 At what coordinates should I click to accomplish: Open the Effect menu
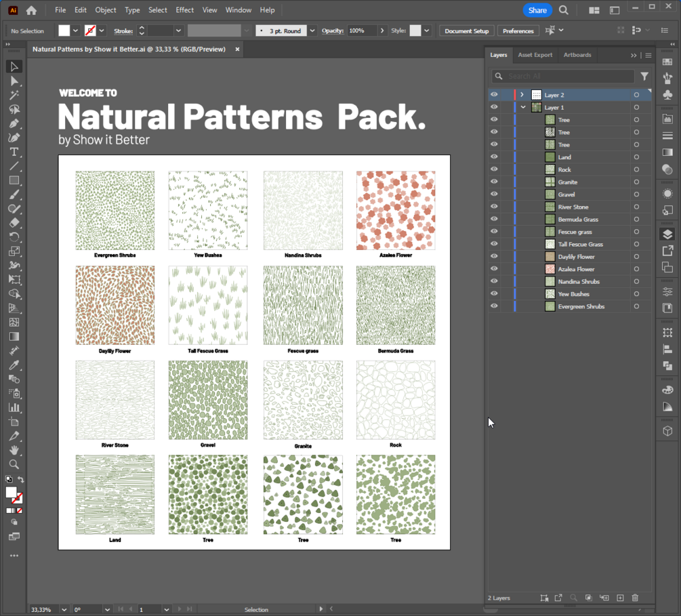coord(184,10)
